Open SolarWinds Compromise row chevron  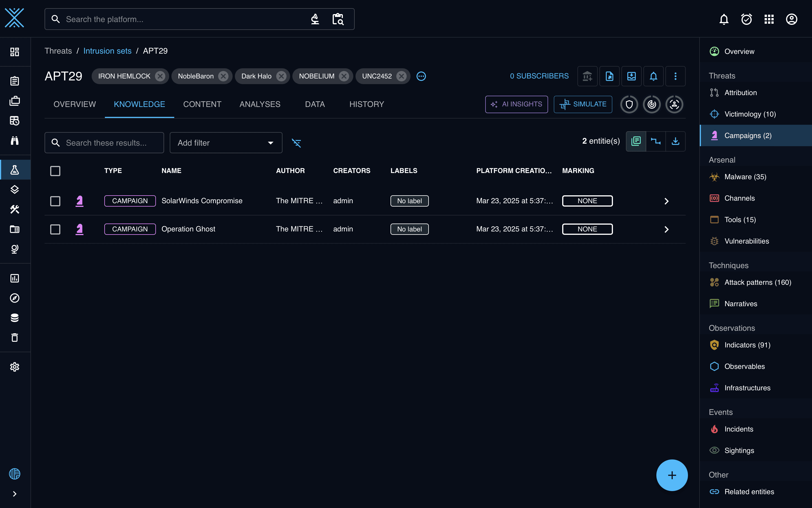[667, 201]
